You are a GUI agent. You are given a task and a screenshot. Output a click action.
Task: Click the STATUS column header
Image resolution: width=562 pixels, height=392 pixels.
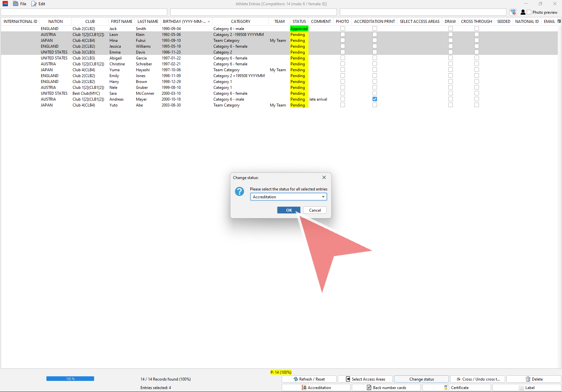(x=299, y=21)
